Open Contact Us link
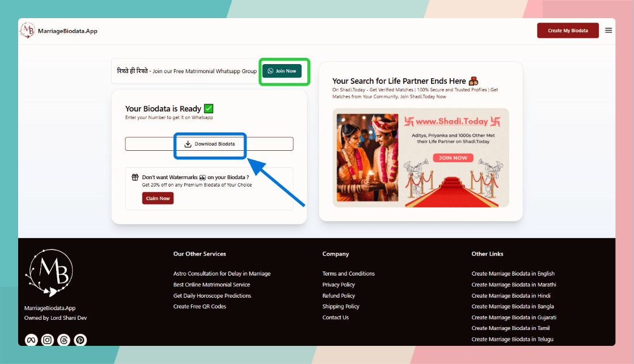Viewport: 634px width, 364px height. coord(336,317)
